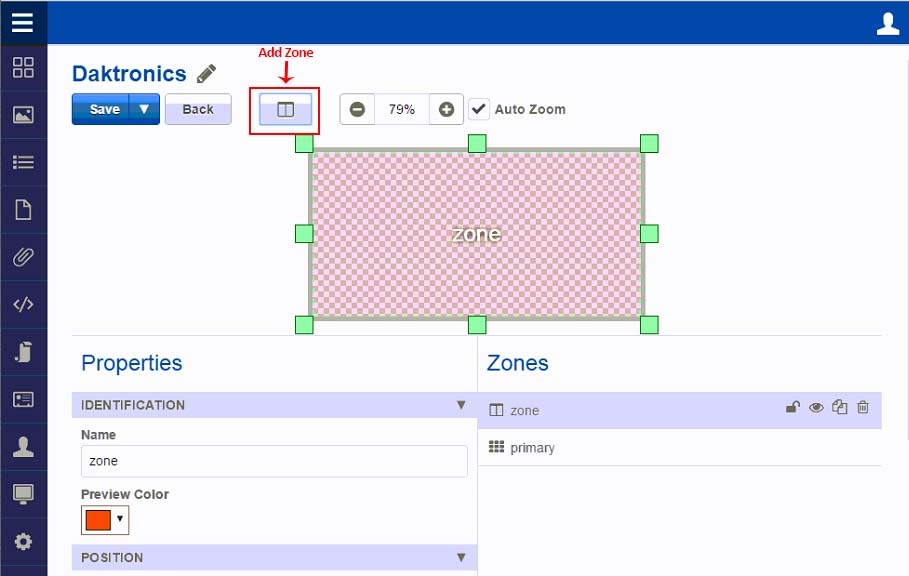Screen dimensions: 909x576
Task: Click the pencil icon beside Daktronics
Action: (206, 74)
